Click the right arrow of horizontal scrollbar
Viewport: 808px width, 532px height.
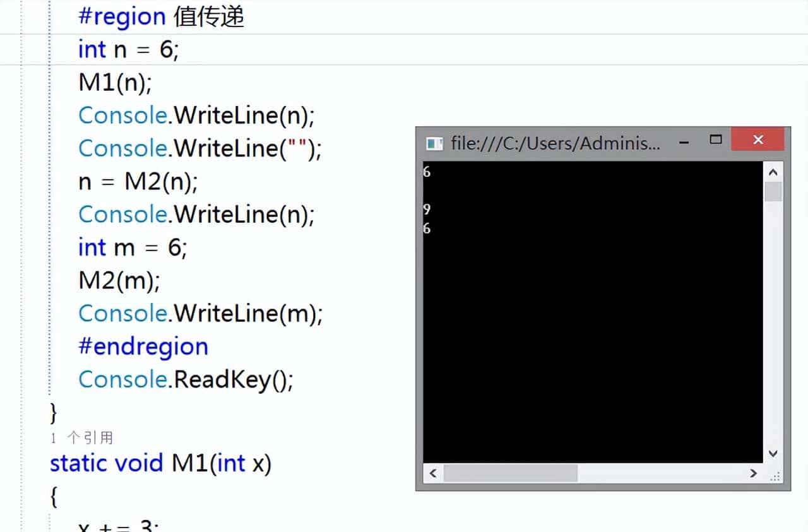[x=754, y=473]
